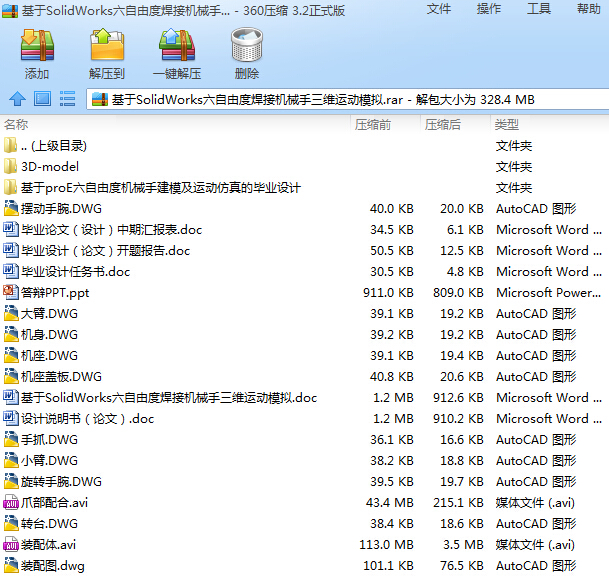The image size is (609, 583).
Task: Select the .. (上级目录) folder icon
Action: coord(10,145)
